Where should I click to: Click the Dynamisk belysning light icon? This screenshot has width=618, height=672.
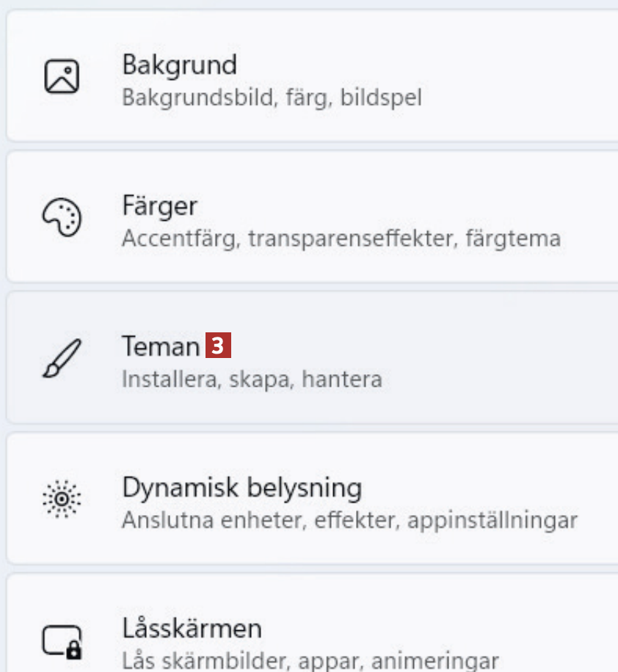coord(62,499)
